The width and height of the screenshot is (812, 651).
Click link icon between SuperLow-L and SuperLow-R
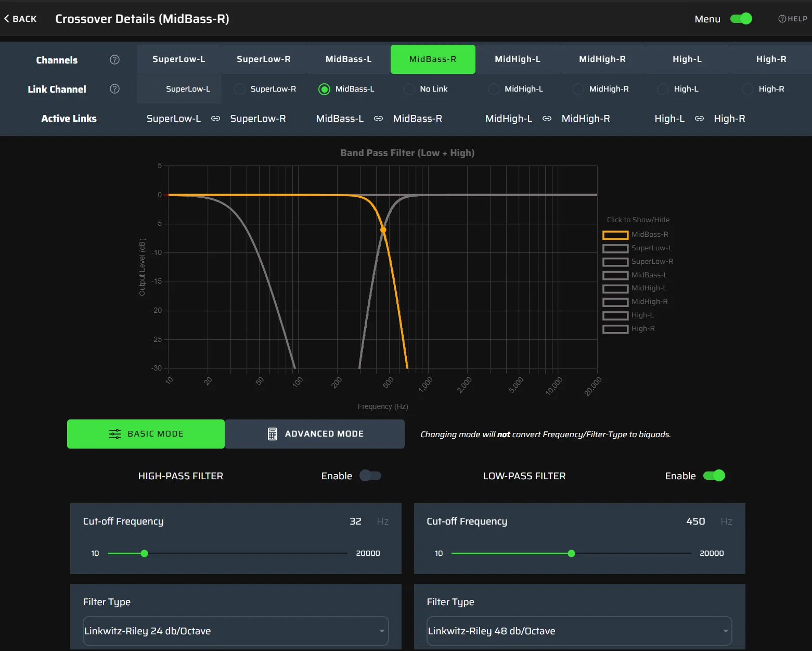[x=215, y=119]
